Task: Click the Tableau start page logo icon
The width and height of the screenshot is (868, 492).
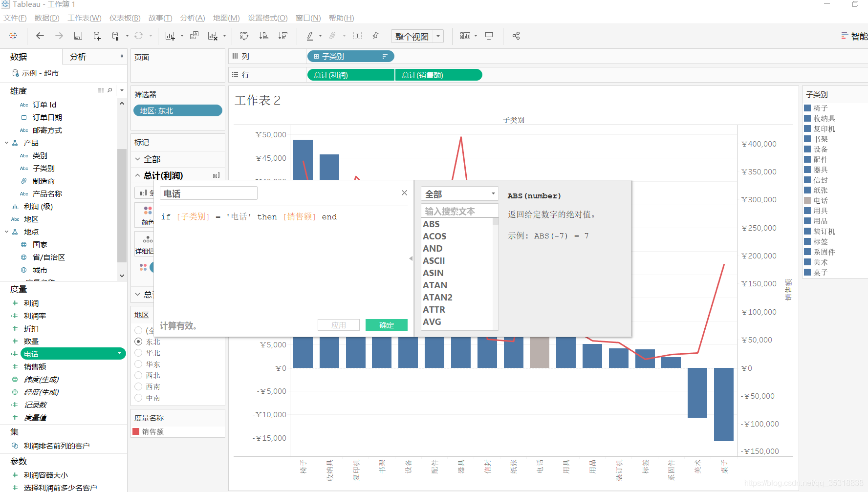Action: point(13,36)
